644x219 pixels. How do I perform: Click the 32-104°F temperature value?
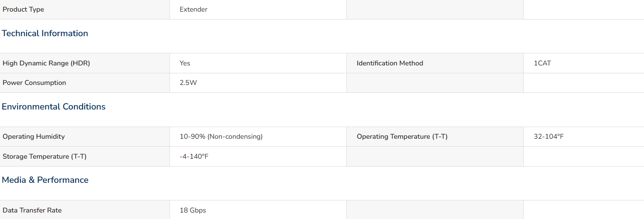coord(549,136)
